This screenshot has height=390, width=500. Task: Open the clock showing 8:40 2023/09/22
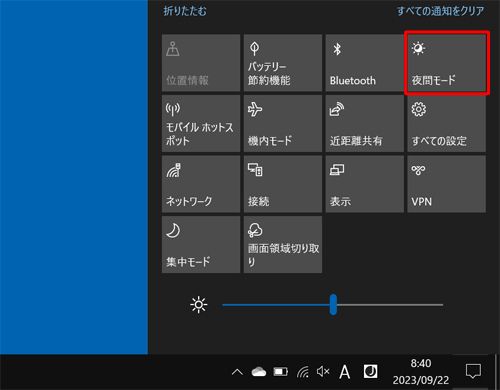pyautogui.click(x=421, y=372)
